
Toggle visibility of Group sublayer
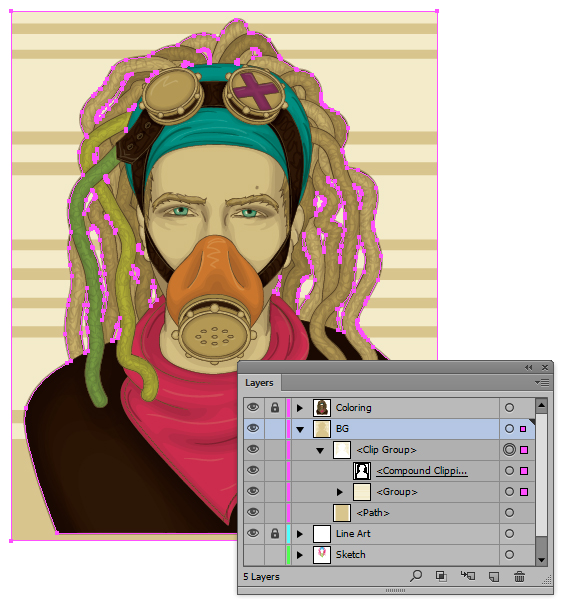coord(253,492)
